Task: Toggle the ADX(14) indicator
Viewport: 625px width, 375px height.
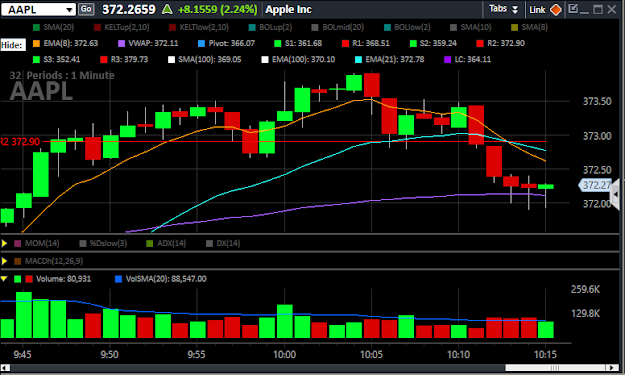Action: pyautogui.click(x=166, y=243)
